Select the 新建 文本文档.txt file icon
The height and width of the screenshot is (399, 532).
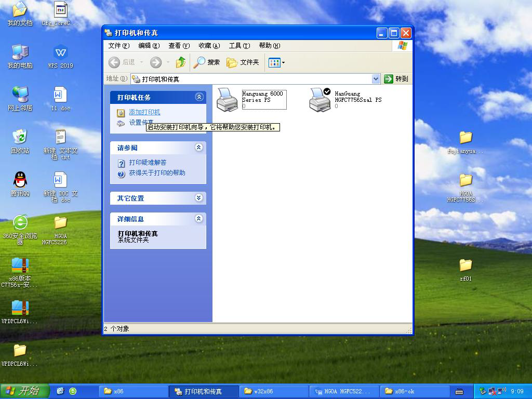[60, 144]
